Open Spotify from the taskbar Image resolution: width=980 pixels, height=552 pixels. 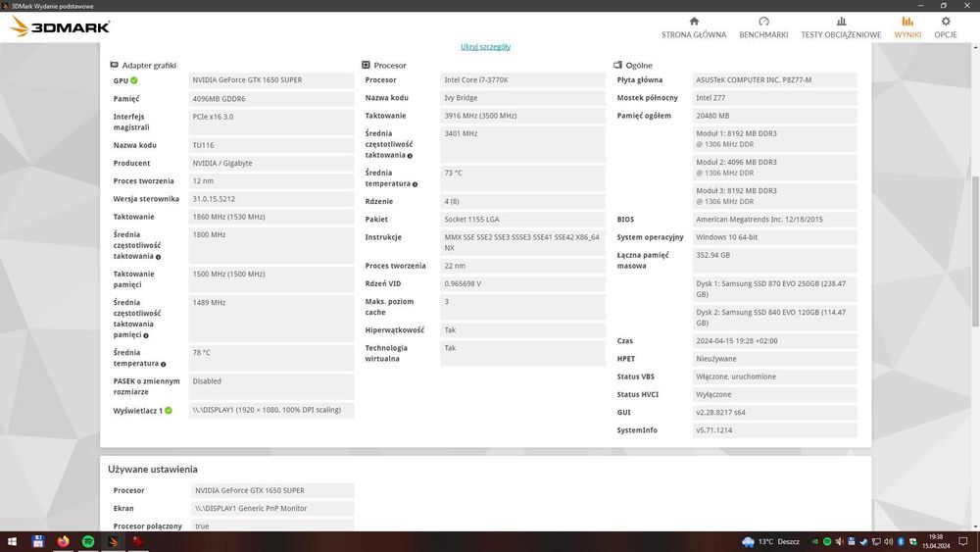click(x=88, y=541)
